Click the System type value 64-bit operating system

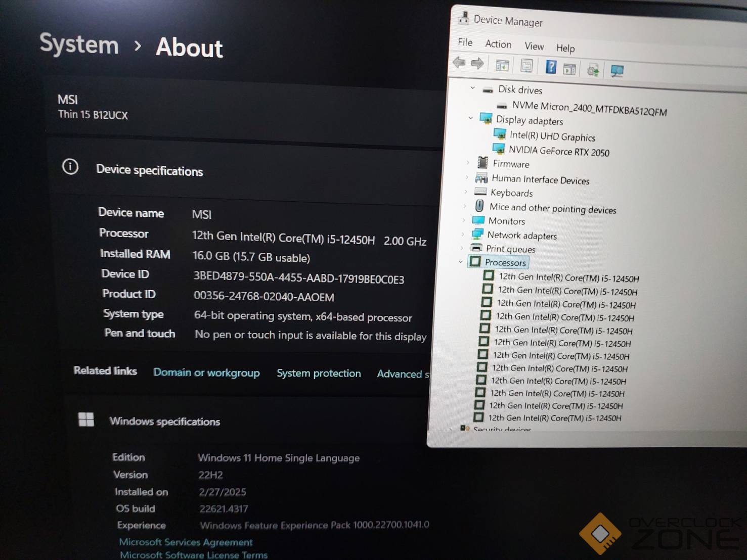pos(303,316)
